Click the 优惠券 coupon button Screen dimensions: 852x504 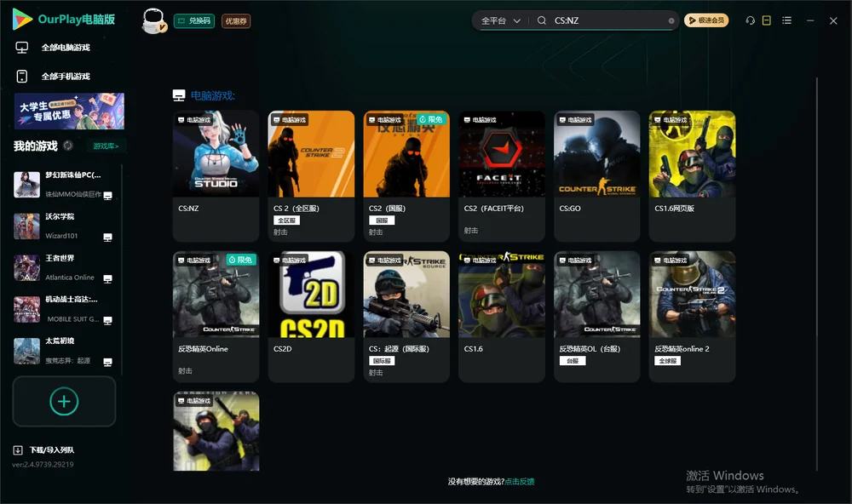point(236,20)
